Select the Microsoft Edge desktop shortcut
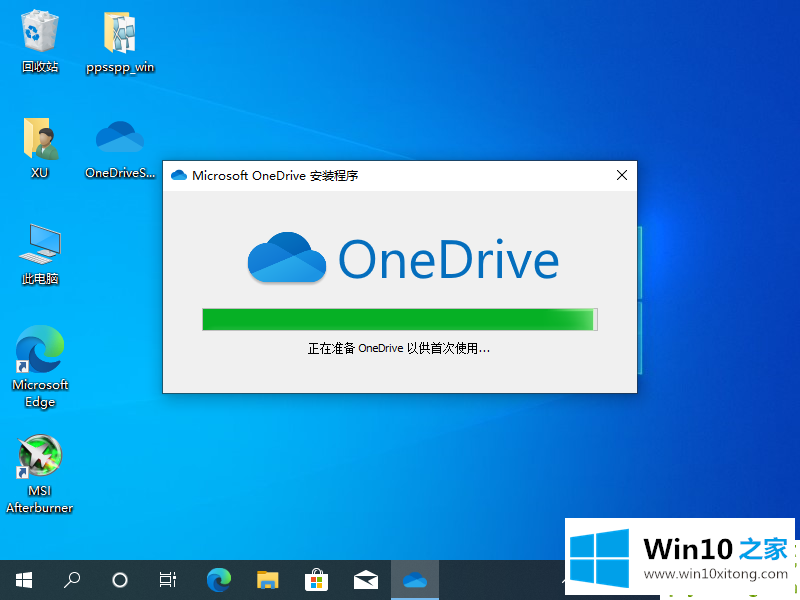Screen dimensions: 800x600 tap(40, 366)
